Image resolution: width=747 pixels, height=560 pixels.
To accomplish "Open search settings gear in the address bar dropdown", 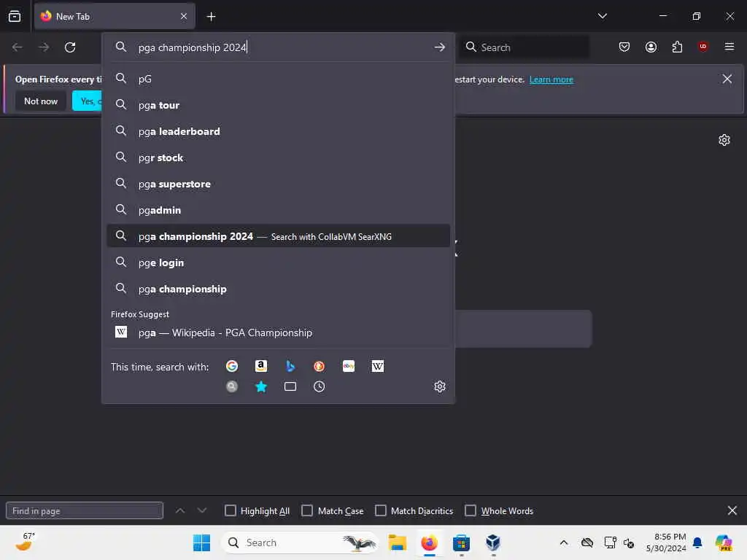I will [439, 386].
